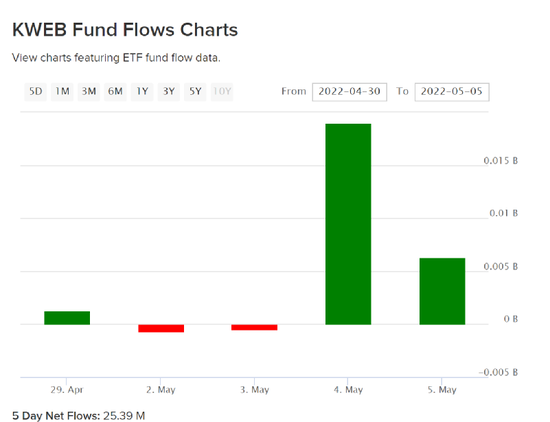Image resolution: width=550 pixels, height=422 pixels.
Task: Click the green 29. Apr inflow bar
Action: click(67, 318)
